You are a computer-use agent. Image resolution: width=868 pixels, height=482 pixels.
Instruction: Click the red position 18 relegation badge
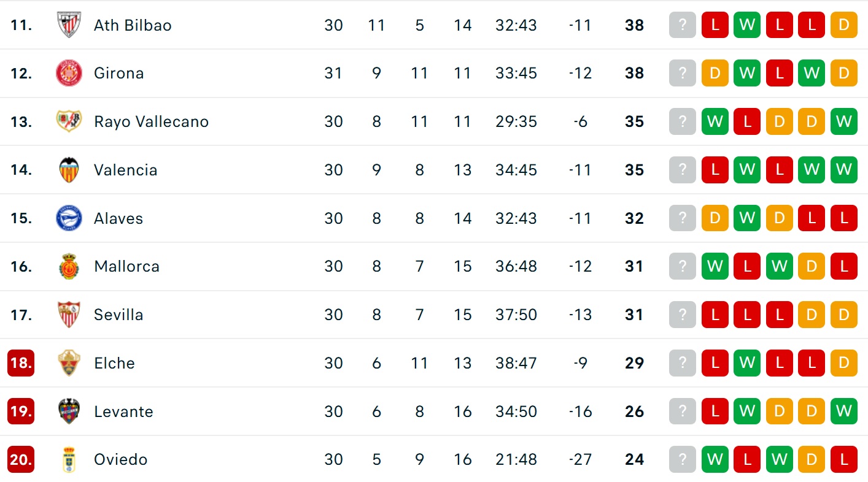point(21,363)
